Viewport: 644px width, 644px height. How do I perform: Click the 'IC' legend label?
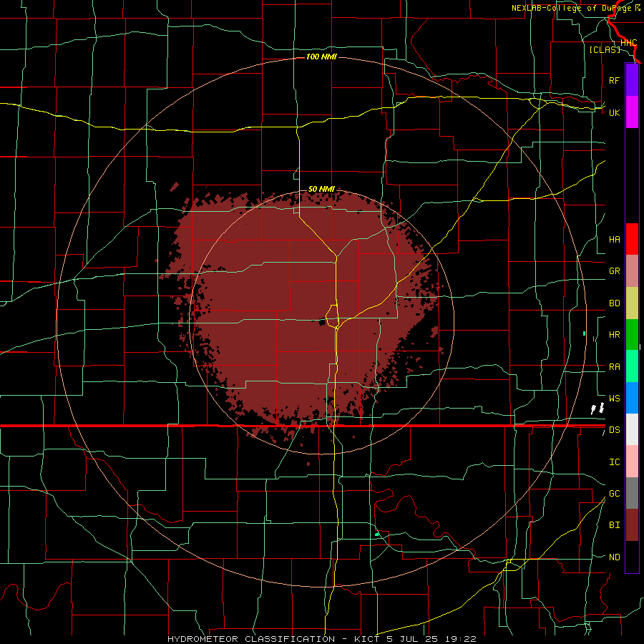pyautogui.click(x=614, y=462)
